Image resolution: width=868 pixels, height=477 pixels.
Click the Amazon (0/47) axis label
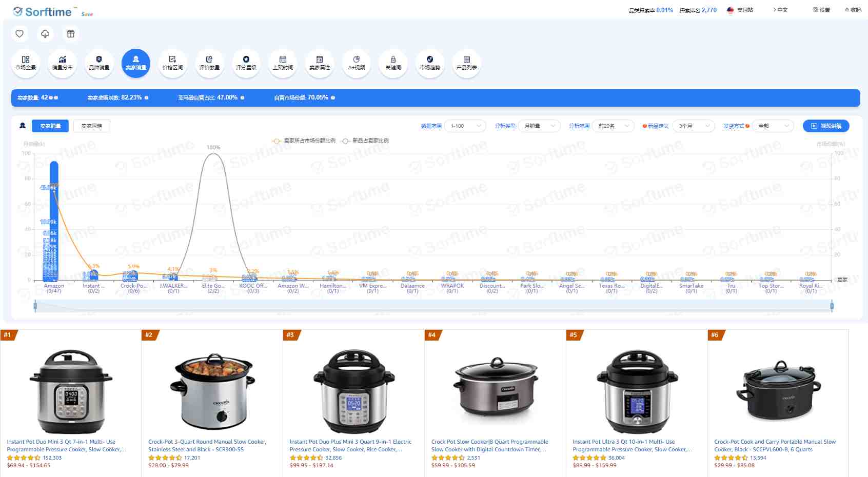54,288
